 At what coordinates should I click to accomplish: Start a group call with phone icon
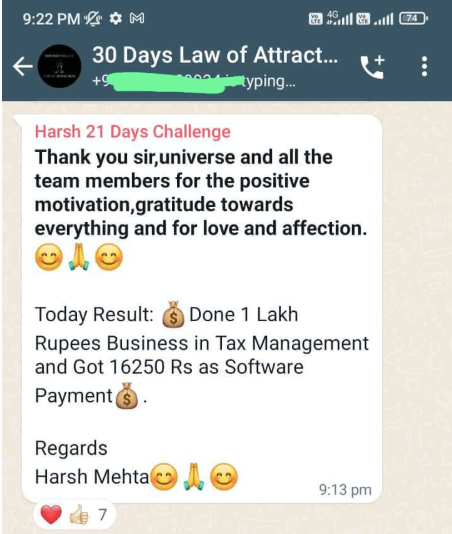tap(372, 66)
